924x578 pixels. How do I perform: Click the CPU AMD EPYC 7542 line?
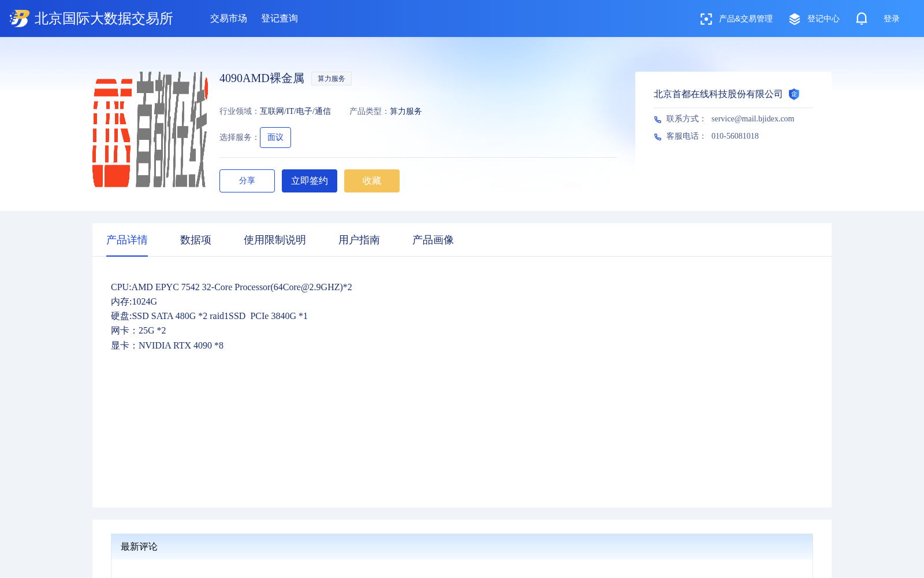tap(232, 287)
